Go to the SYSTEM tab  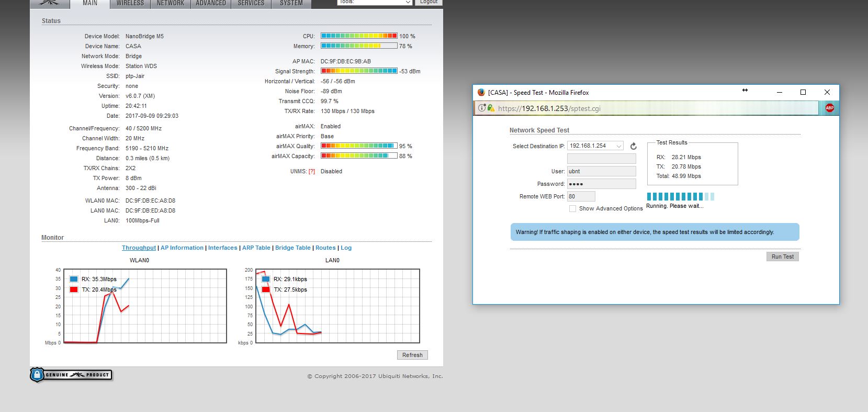coord(291,4)
